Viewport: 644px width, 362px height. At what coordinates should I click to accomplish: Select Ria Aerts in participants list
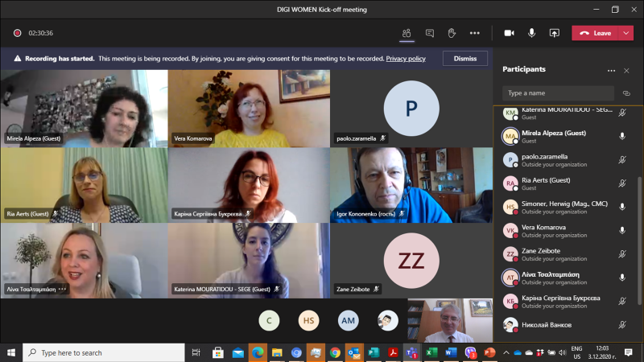coord(567,183)
